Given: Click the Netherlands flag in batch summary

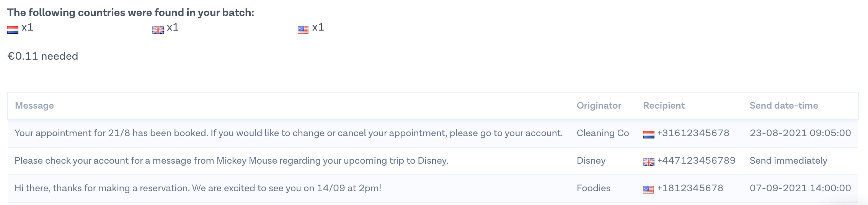Looking at the screenshot, I should tap(13, 29).
